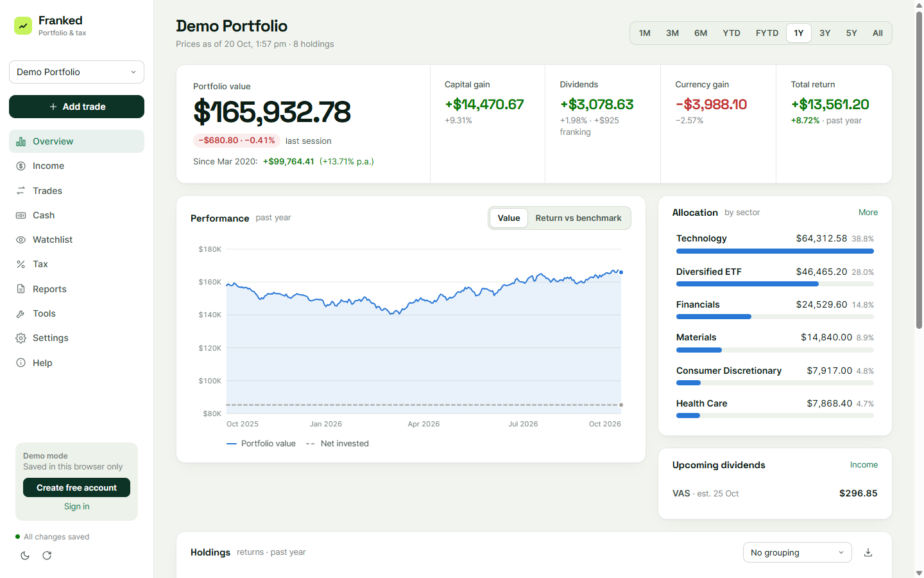Choose the FYTD period
This screenshot has width=924, height=578.
(767, 33)
